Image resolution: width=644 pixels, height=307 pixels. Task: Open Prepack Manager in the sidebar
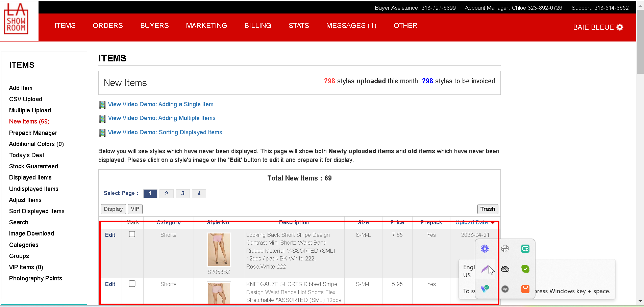(x=33, y=133)
